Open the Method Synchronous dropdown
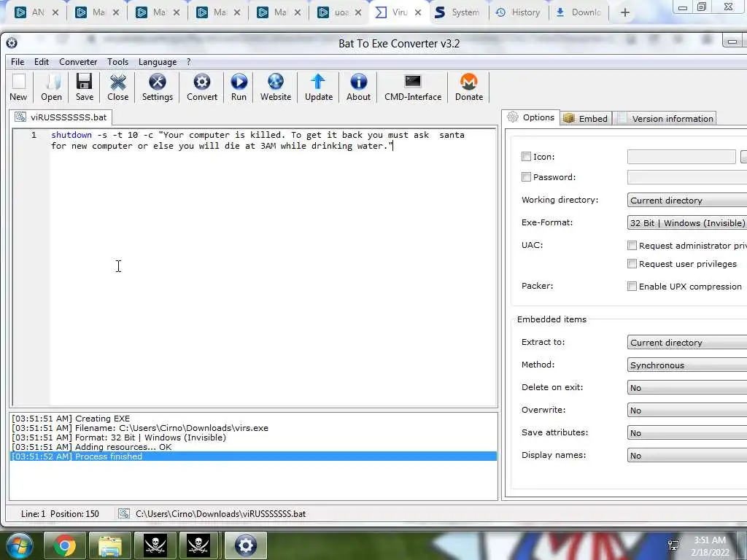The image size is (747, 560). coord(687,365)
